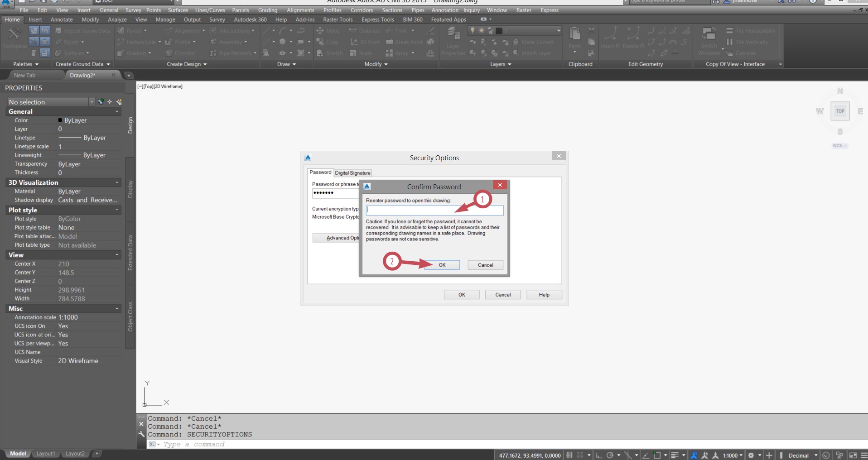The image size is (868, 460).
Task: Click the Move tool in Modify panel
Action: (x=328, y=31)
